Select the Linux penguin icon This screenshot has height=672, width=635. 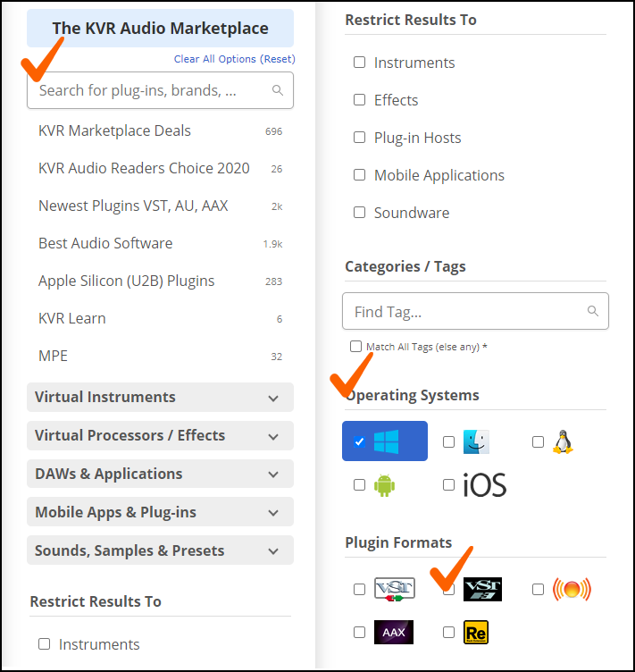[563, 441]
